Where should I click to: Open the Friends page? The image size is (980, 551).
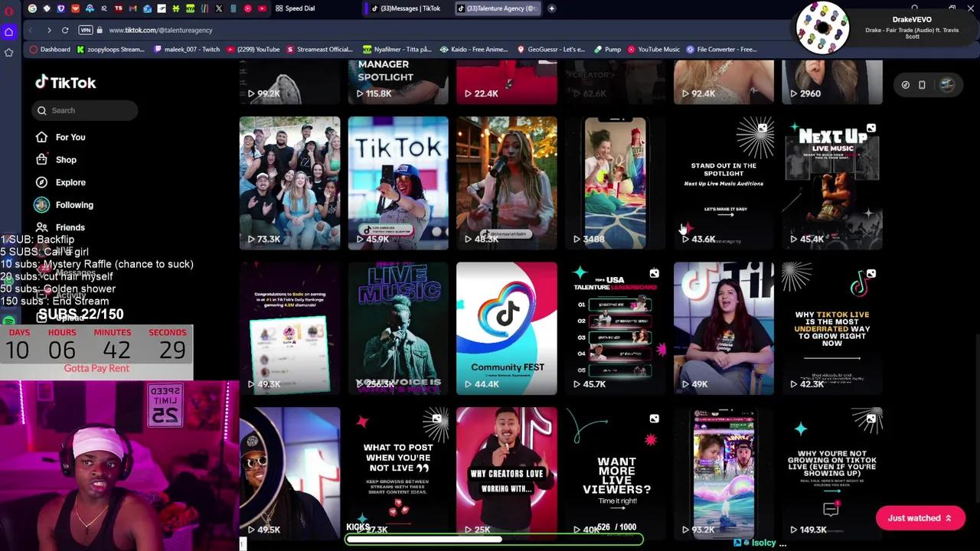point(60,227)
